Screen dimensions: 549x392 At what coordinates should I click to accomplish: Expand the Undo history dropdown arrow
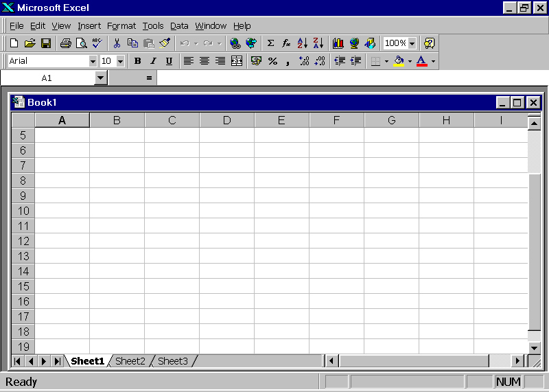(x=196, y=43)
